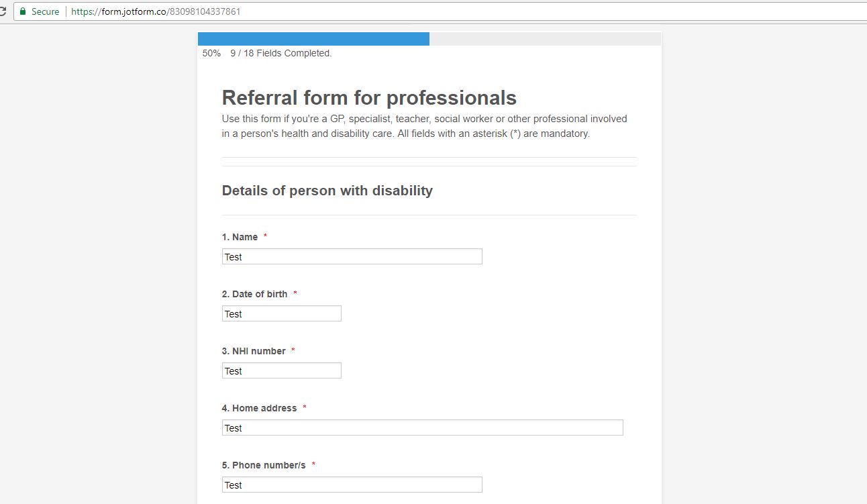Screen dimensions: 867x504
Task: Click the form description paragraph text
Action: pos(423,126)
